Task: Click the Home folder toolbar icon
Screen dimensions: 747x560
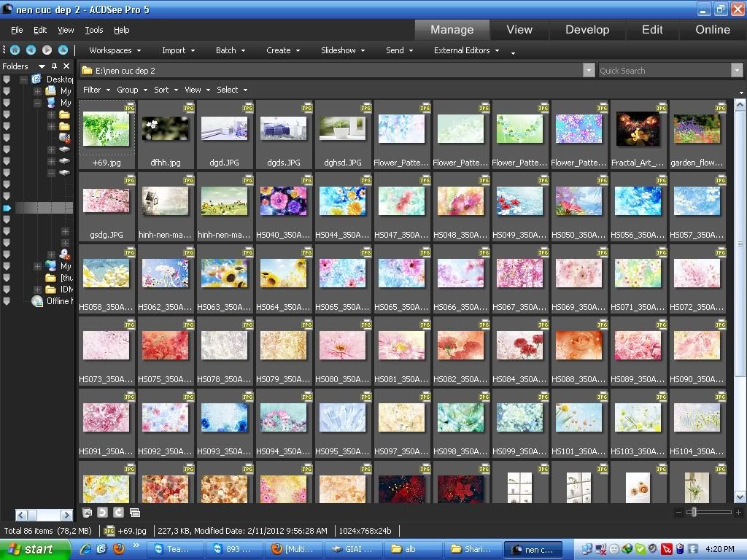Action: [15, 50]
